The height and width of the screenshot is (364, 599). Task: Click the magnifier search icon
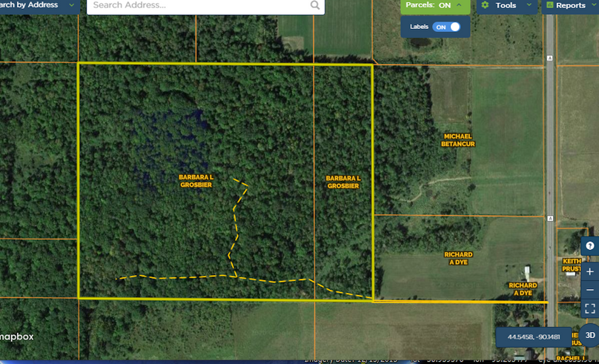tap(315, 5)
